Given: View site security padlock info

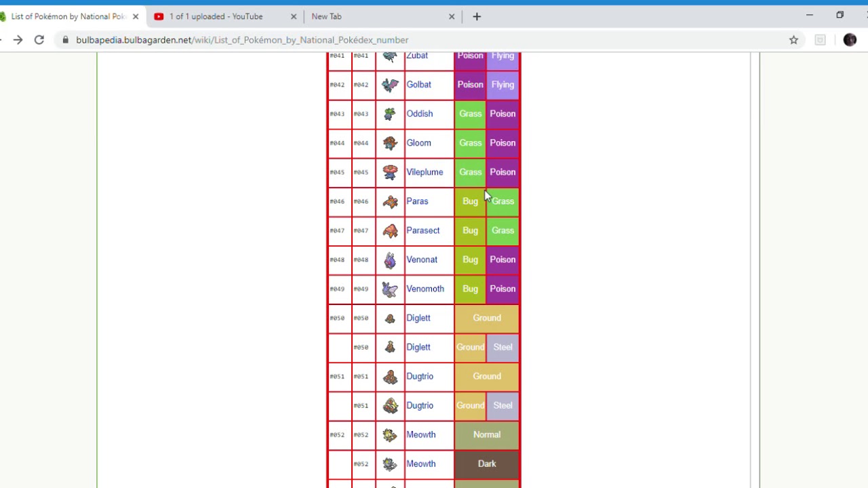Looking at the screenshot, I should 65,40.
